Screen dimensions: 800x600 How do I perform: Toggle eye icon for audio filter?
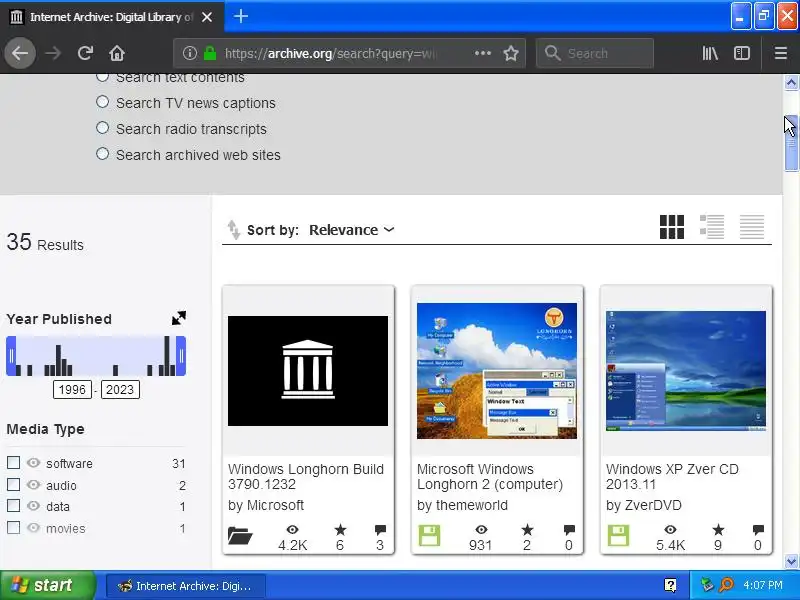[x=34, y=484]
